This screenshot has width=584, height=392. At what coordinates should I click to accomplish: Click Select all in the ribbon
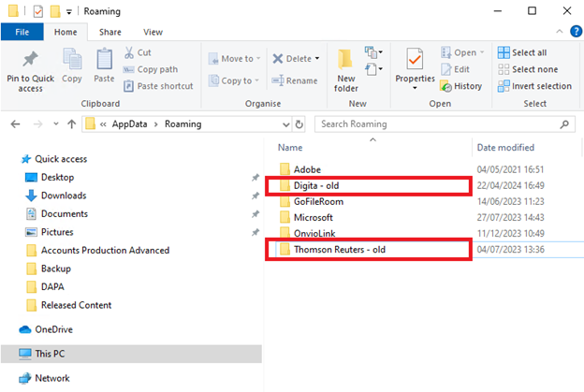(x=528, y=53)
